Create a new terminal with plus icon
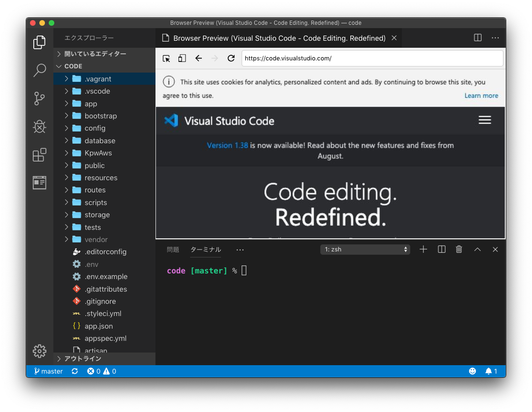The width and height of the screenshot is (532, 412). pyautogui.click(x=423, y=250)
